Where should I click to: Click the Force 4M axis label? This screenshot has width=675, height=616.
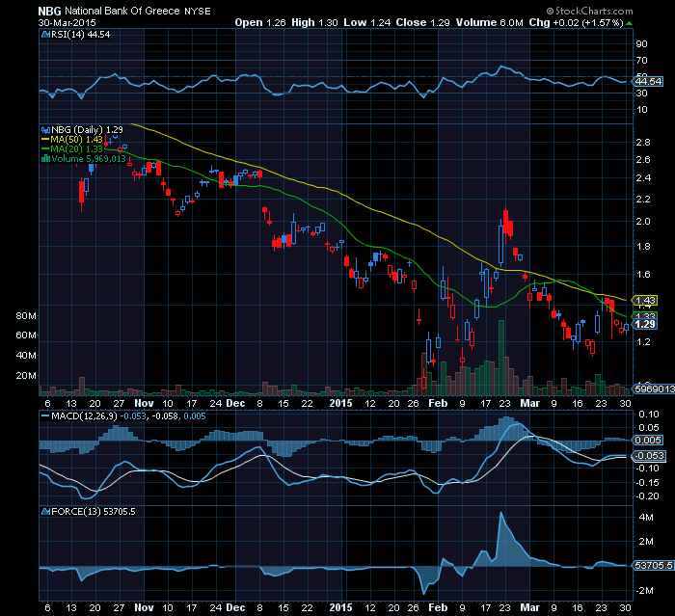tap(646, 517)
